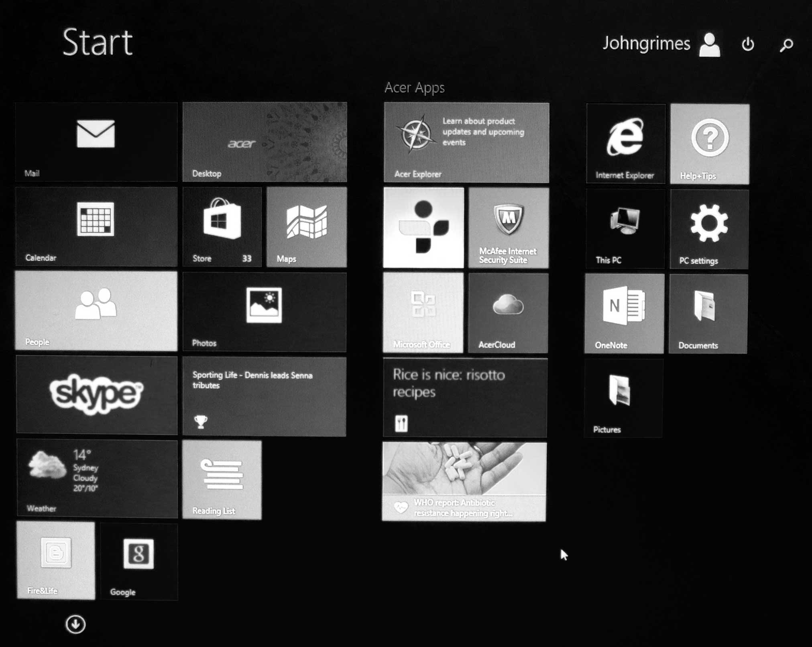The height and width of the screenshot is (647, 812).
Task: Launch the OneNote tile
Action: click(624, 313)
